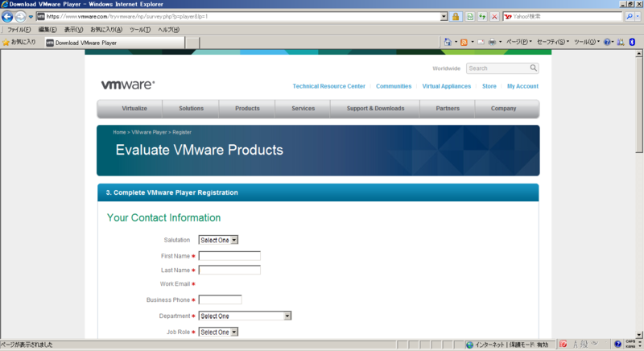Open the 編集(E) menu
This screenshot has height=351, width=644.
point(47,30)
